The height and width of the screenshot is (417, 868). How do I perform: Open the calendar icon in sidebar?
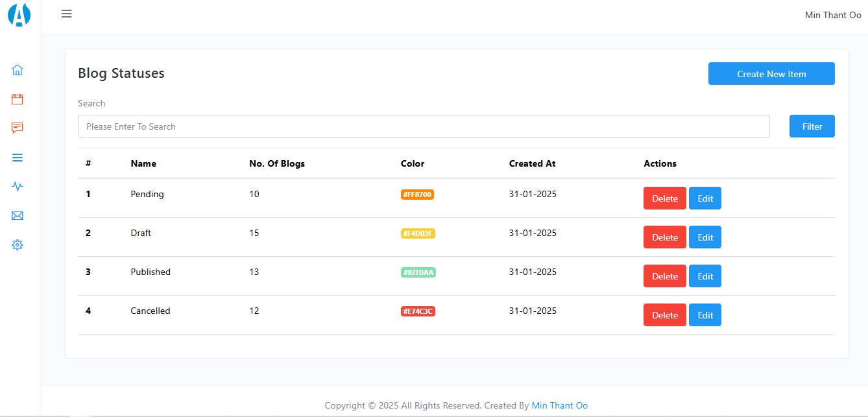18,99
